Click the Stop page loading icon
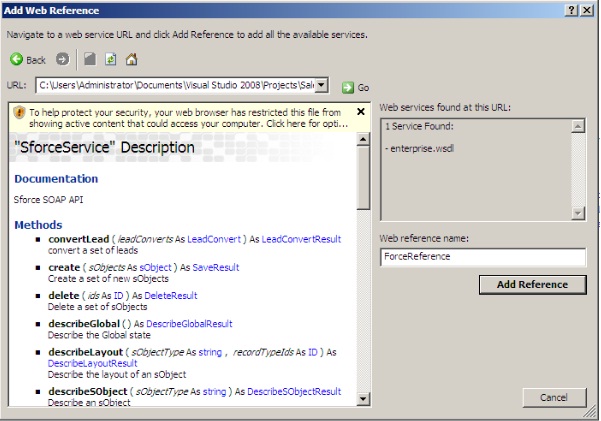The height and width of the screenshot is (421, 601). pos(90,59)
